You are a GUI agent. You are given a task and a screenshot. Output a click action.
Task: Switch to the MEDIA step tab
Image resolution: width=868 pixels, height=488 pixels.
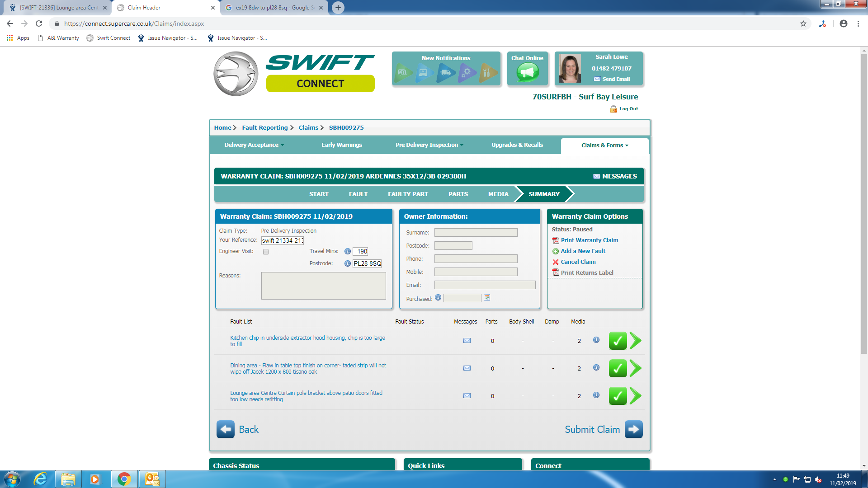pos(498,194)
